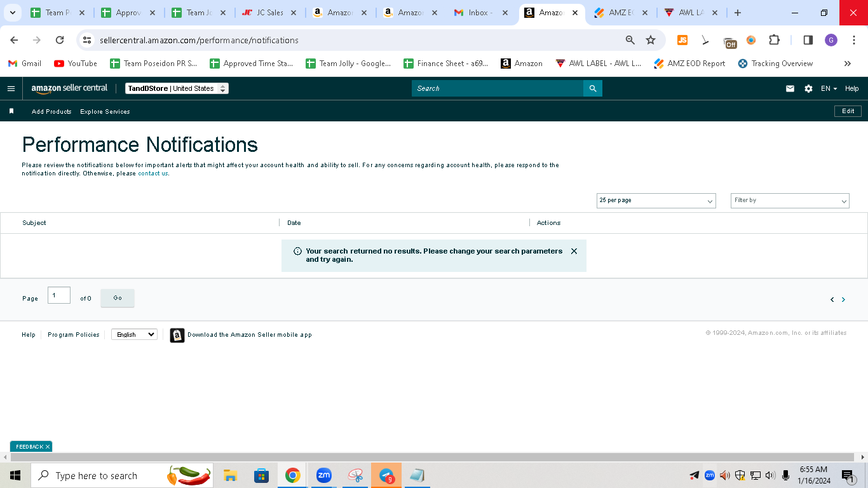Viewport: 868px width, 488px height.
Task: Go back to the previous browser page
Action: [14, 40]
